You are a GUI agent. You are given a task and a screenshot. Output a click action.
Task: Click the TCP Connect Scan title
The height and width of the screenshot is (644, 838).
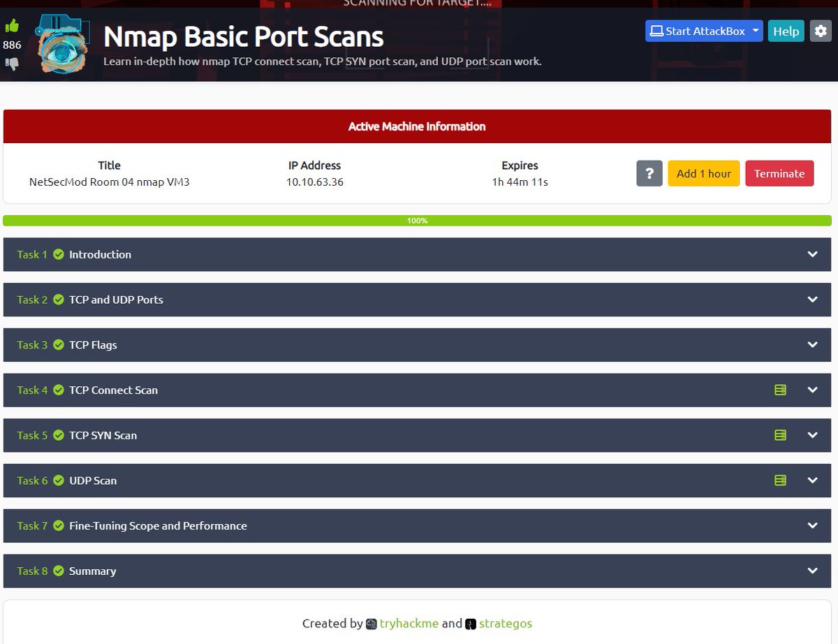click(113, 390)
